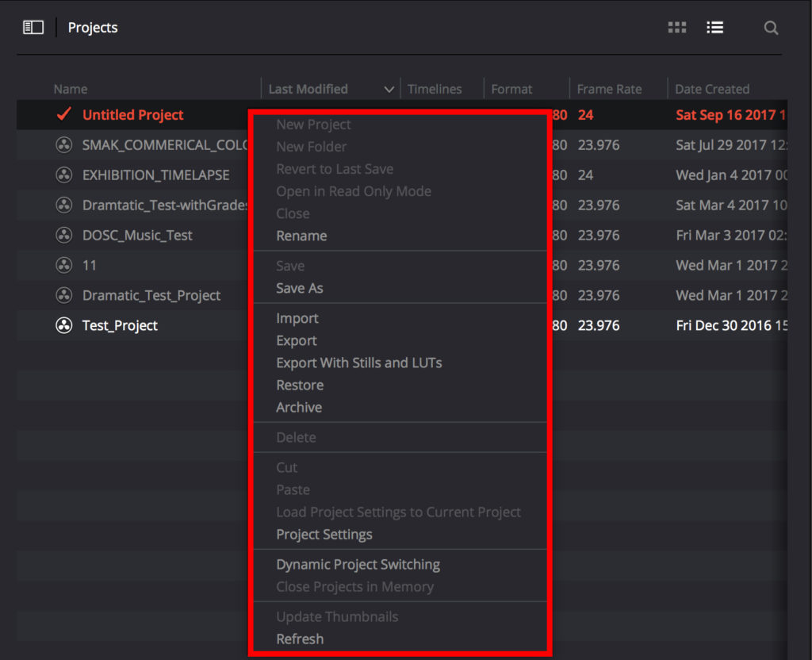Choose Refresh in the context menu
The height and width of the screenshot is (660, 812).
point(300,639)
